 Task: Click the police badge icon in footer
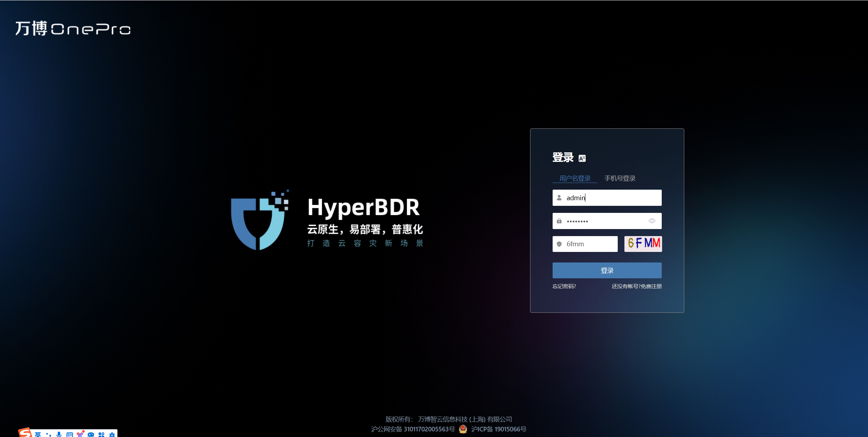coord(463,429)
